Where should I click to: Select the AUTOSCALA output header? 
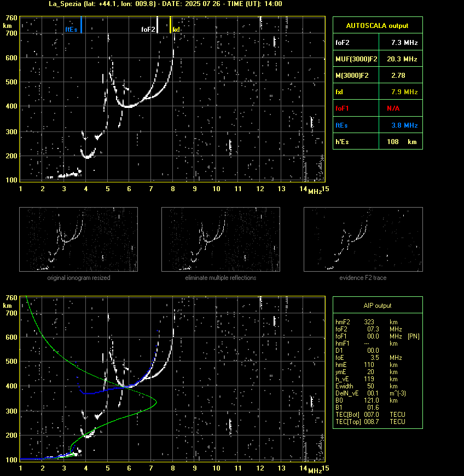(378, 26)
